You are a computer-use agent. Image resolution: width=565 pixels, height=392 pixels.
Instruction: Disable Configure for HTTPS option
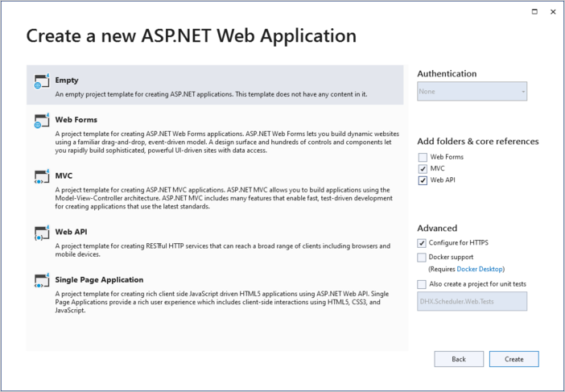click(423, 243)
